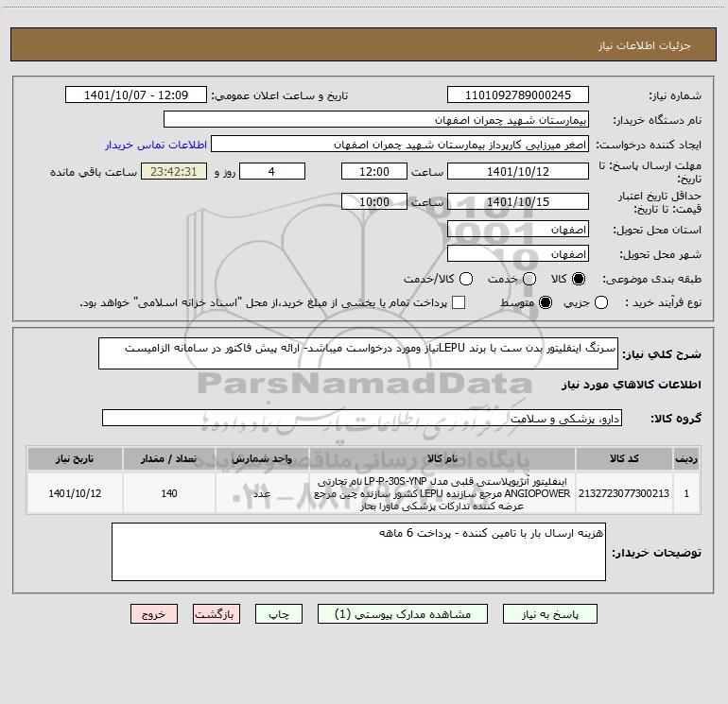
Task: Click product code 2132723077300213 cell
Action: 624,493
